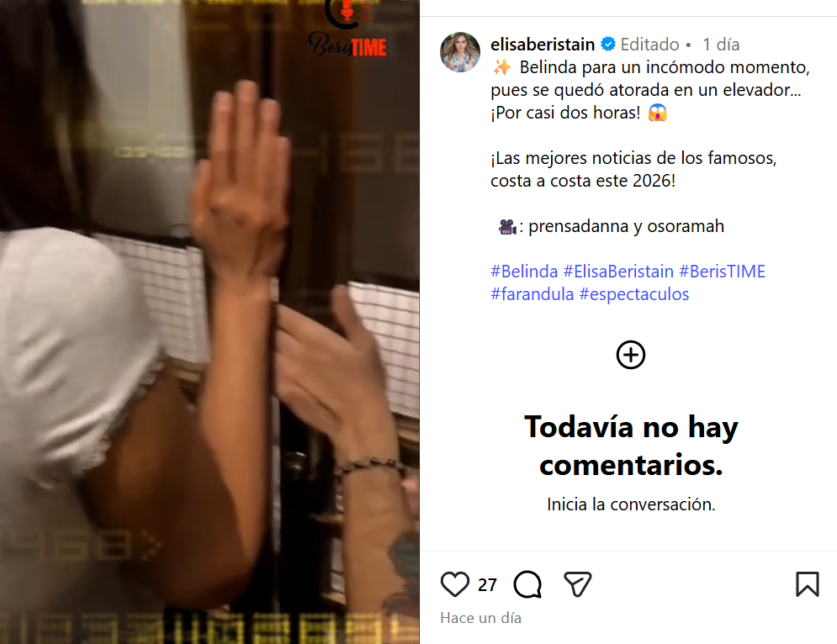Click 'Inicia la conversación.' prompt
Image resolution: width=837 pixels, height=644 pixels.
click(x=631, y=504)
